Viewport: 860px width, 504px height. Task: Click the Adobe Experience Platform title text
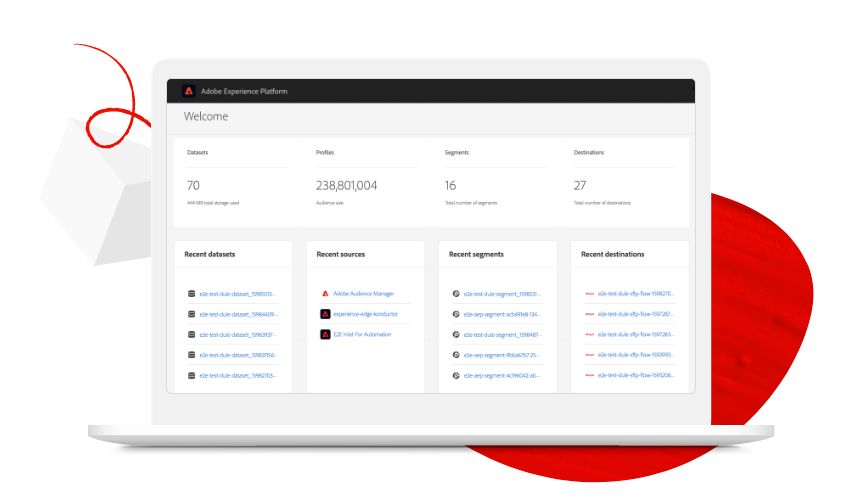pyautogui.click(x=244, y=92)
